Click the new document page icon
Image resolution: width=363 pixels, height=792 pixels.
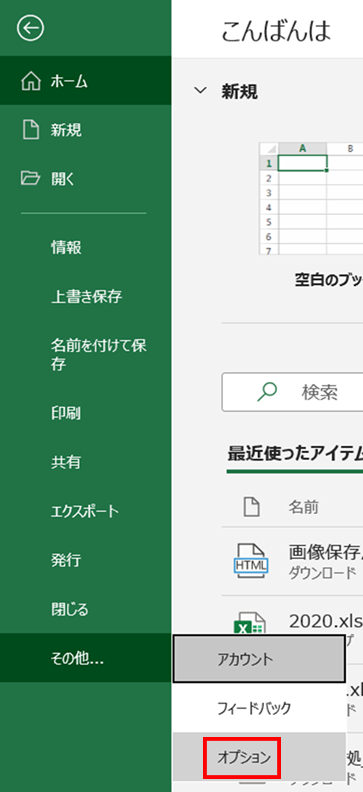coord(31,130)
